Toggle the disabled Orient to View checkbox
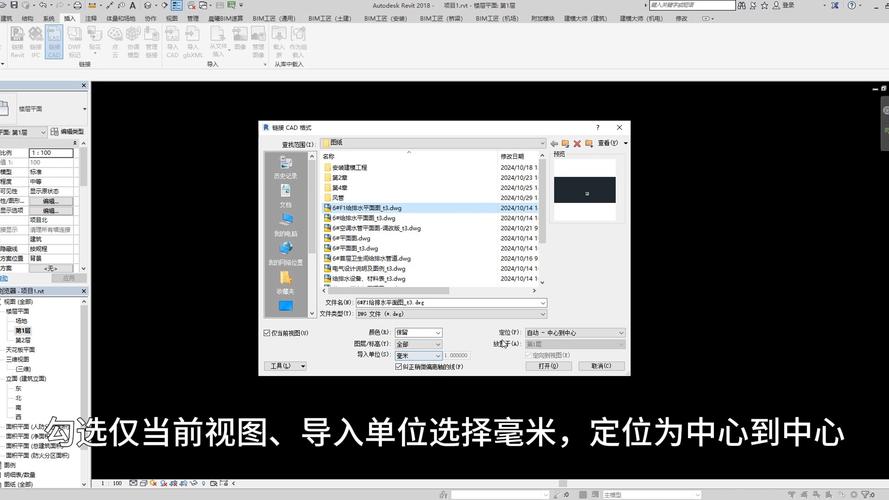Viewport: 889px width, 500px height. [x=529, y=355]
